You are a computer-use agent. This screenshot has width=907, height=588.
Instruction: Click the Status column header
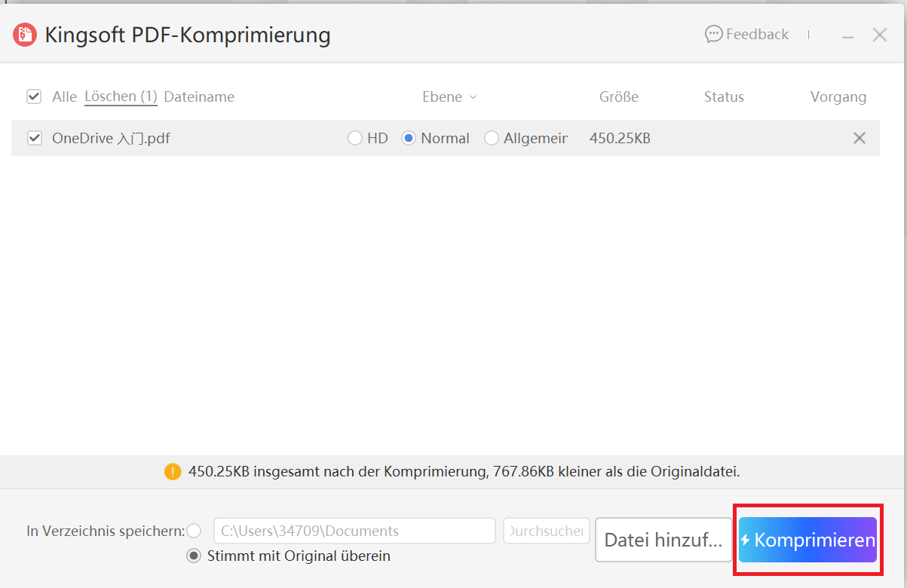pos(724,96)
